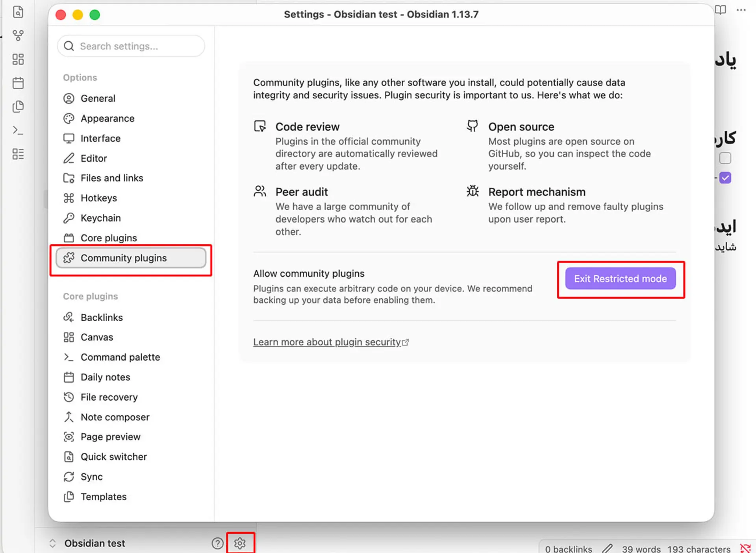756x553 pixels.
Task: Click the bases list ribbon icon
Action: click(18, 154)
